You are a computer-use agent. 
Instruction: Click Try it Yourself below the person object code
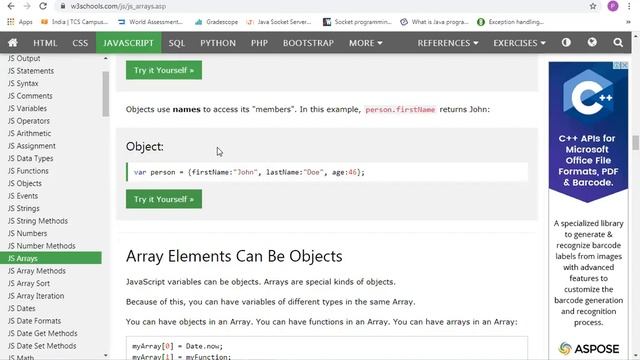coord(164,199)
